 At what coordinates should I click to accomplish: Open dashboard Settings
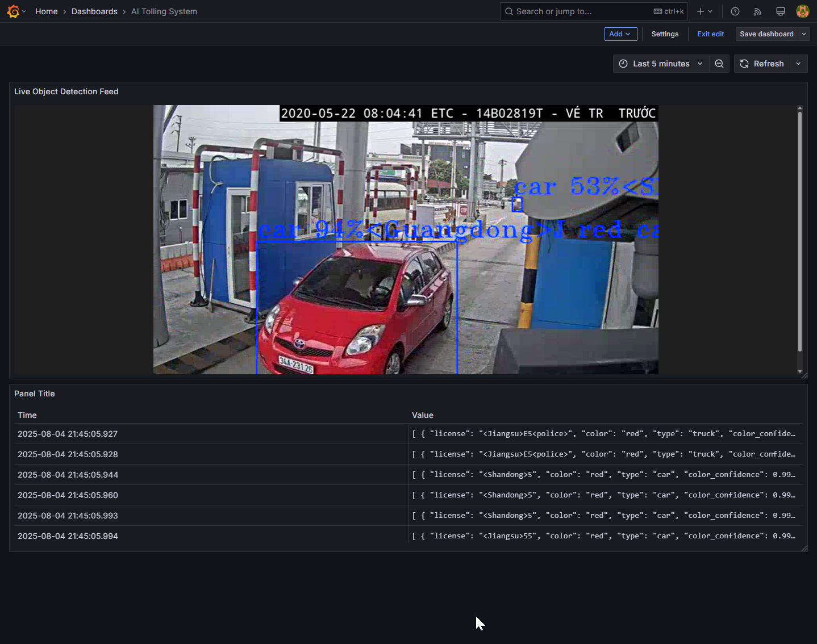click(665, 34)
